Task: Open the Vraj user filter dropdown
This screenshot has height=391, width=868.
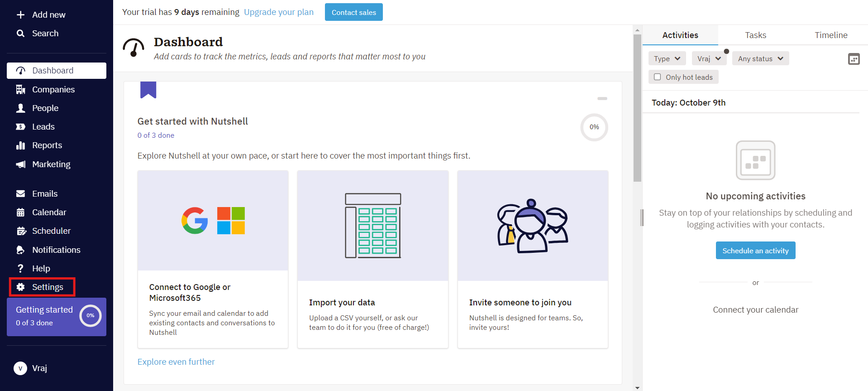Action: [x=709, y=58]
